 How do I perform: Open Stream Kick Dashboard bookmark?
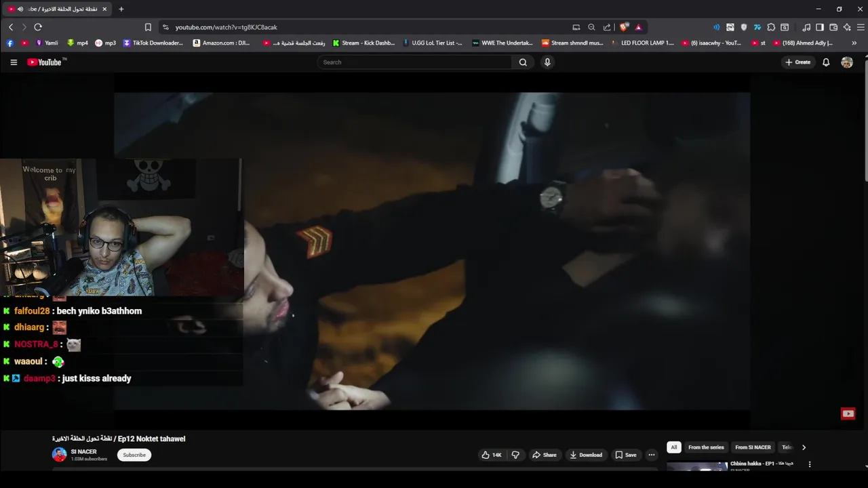[x=363, y=43]
